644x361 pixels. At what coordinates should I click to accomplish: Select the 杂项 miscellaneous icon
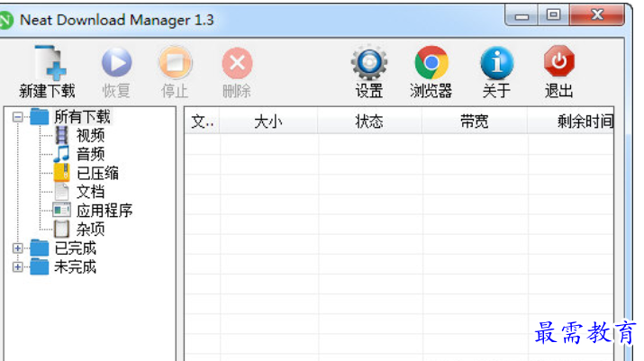coord(61,230)
